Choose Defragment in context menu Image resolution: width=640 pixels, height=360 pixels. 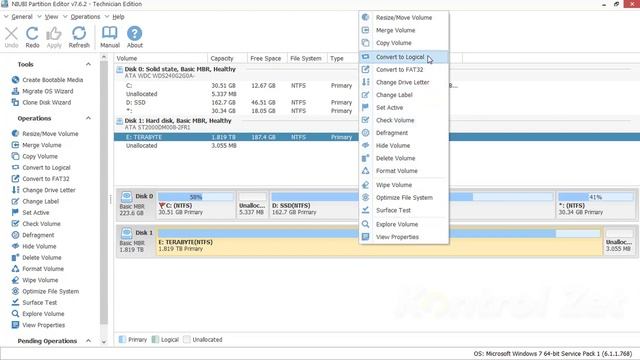tap(404, 133)
